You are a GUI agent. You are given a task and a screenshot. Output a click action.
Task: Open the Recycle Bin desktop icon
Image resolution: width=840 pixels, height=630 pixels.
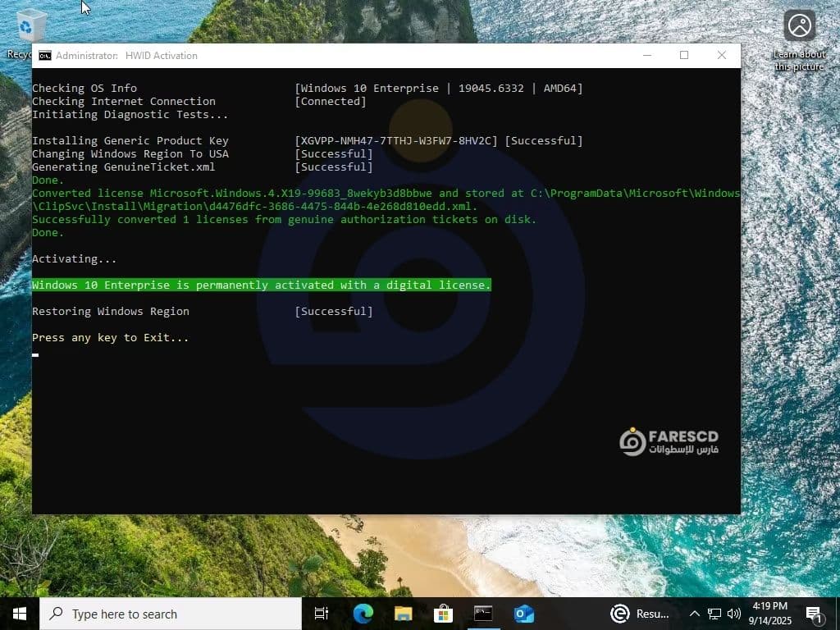(30, 25)
